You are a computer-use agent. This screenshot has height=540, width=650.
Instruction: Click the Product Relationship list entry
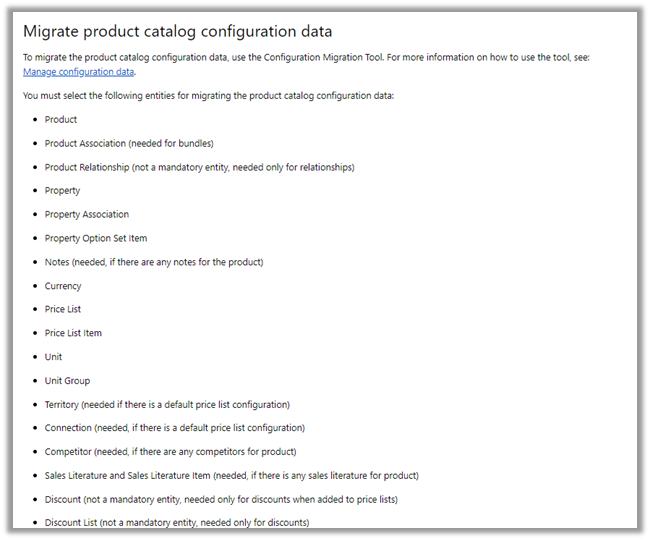(x=199, y=167)
